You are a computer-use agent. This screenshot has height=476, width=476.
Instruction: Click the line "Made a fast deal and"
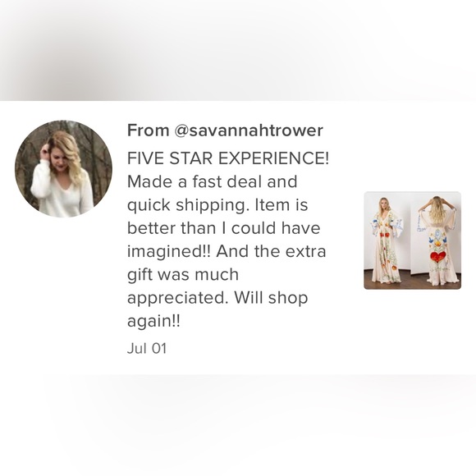pyautogui.click(x=213, y=181)
